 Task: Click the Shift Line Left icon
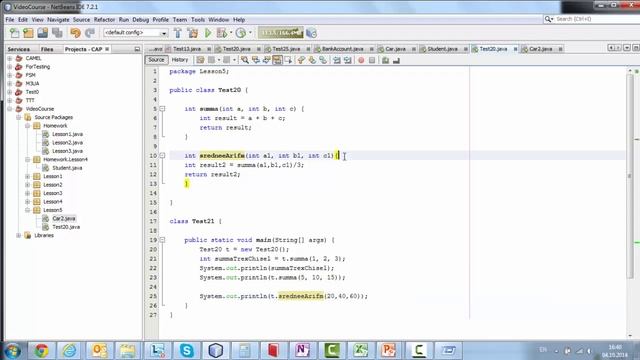coord(337,60)
